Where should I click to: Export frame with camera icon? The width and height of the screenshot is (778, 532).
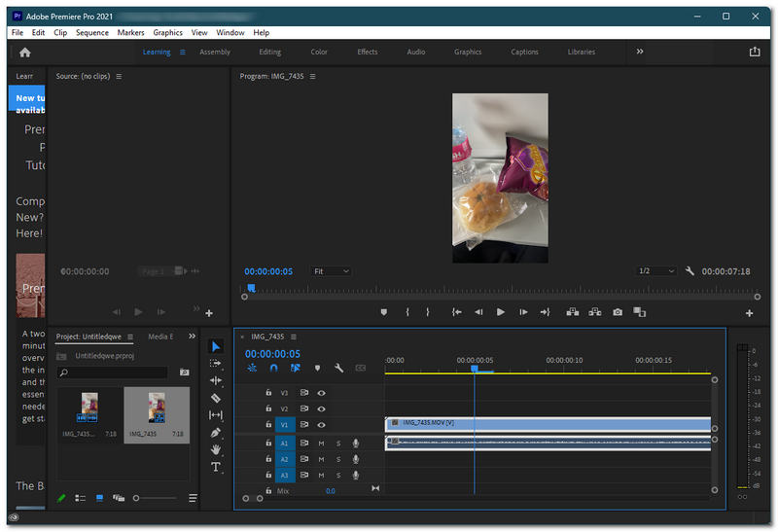click(618, 312)
